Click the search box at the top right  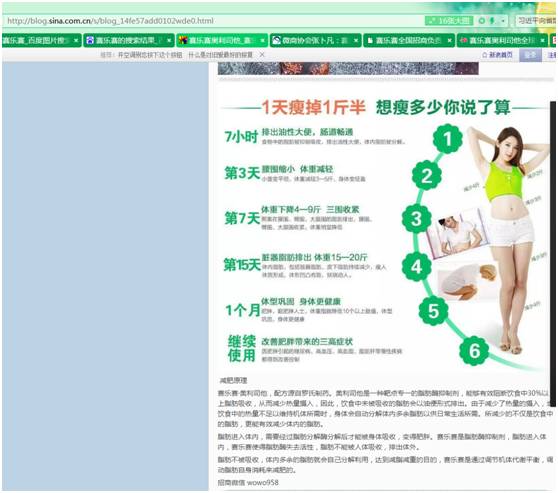click(537, 21)
